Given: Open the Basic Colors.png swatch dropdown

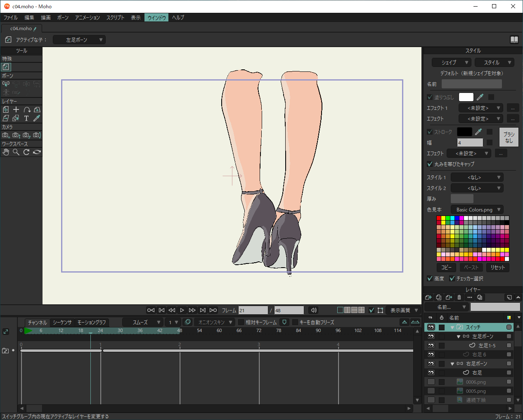Looking at the screenshot, I should [x=477, y=209].
